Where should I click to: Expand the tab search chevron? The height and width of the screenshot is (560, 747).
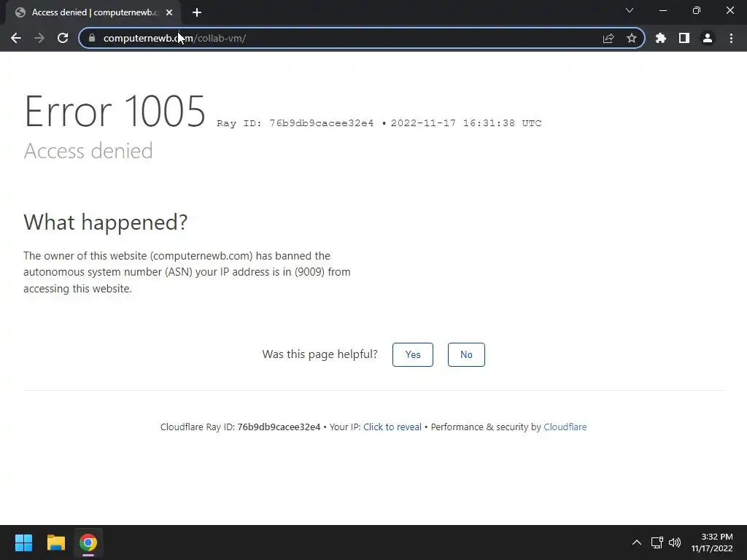pos(630,10)
